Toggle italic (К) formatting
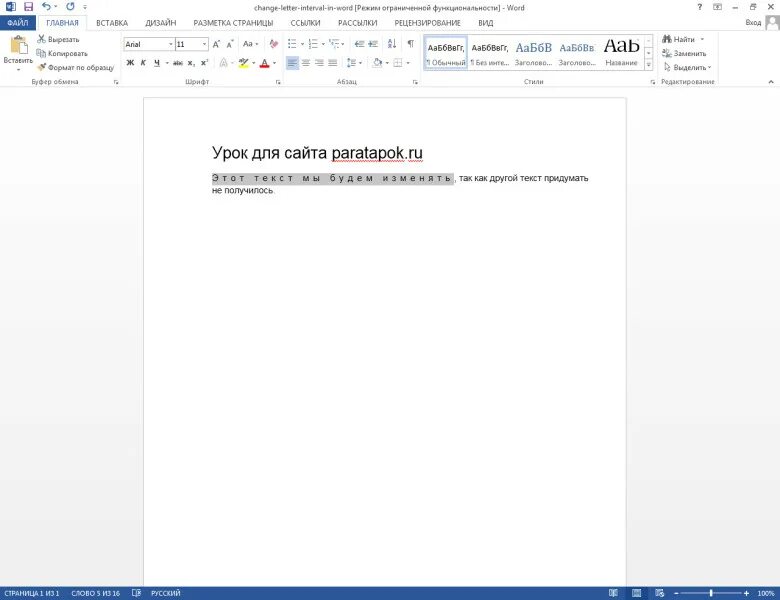Viewport: 780px width, 600px height. pos(143,63)
